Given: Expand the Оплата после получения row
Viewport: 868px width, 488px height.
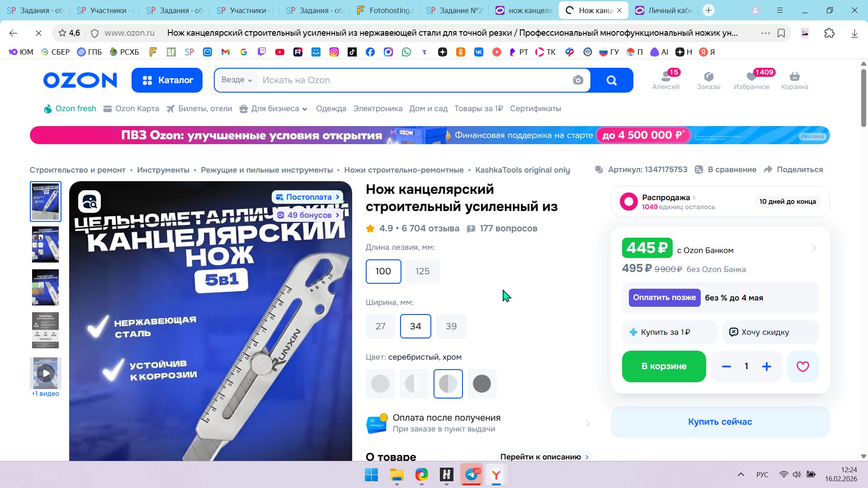Looking at the screenshot, I should 478,423.
